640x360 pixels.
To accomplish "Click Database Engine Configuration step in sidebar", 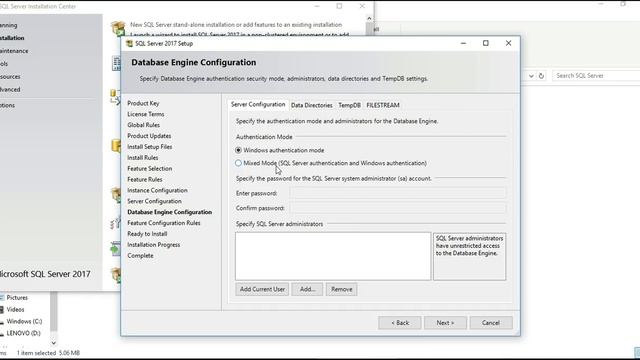I will [169, 212].
